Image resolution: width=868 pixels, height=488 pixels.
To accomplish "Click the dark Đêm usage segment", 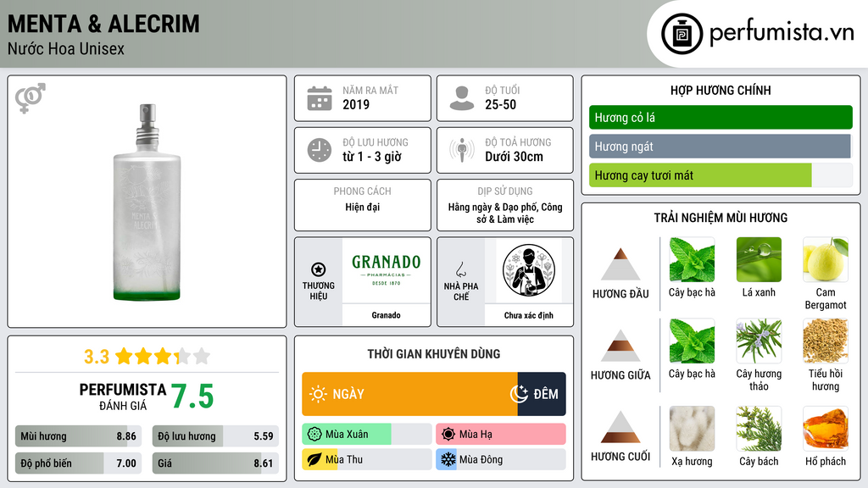I will click(542, 394).
